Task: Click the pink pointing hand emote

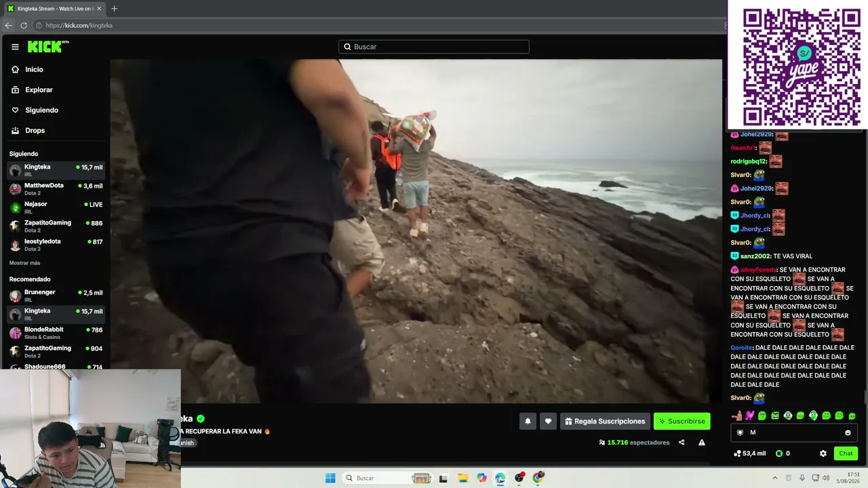Action: point(736,415)
